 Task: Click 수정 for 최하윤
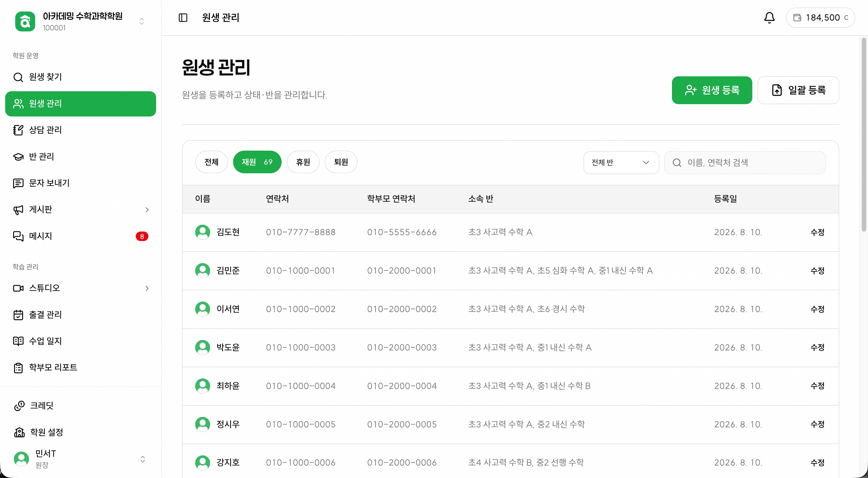(817, 386)
